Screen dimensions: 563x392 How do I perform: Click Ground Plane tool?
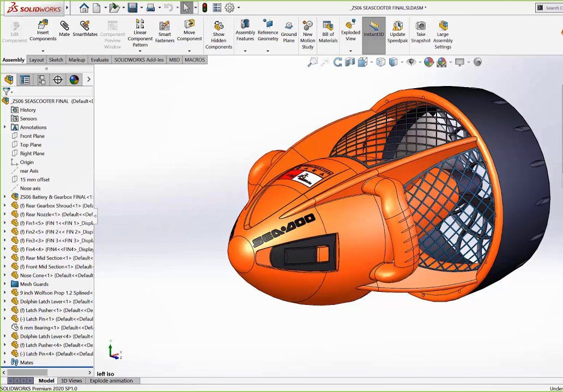(289, 32)
